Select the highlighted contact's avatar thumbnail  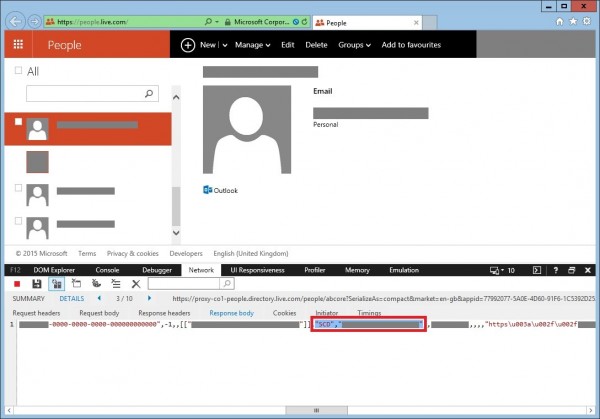tap(38, 129)
